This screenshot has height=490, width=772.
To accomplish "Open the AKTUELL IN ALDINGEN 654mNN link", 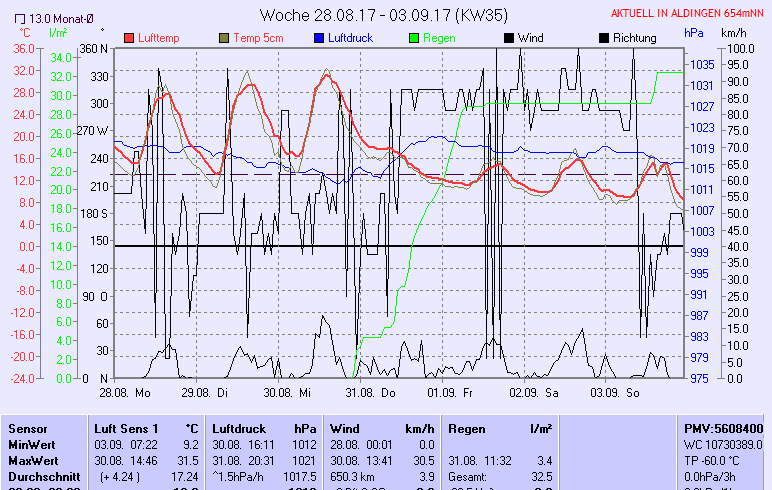I will pyautogui.click(x=688, y=13).
